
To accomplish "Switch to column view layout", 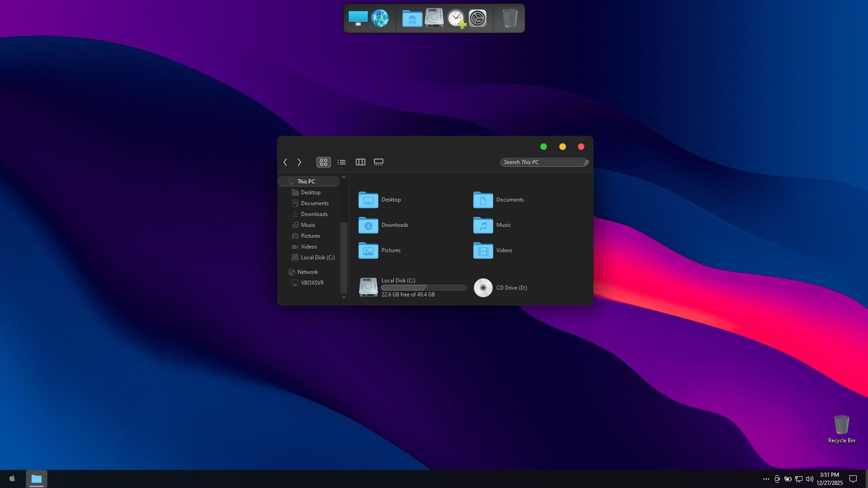I will (360, 162).
